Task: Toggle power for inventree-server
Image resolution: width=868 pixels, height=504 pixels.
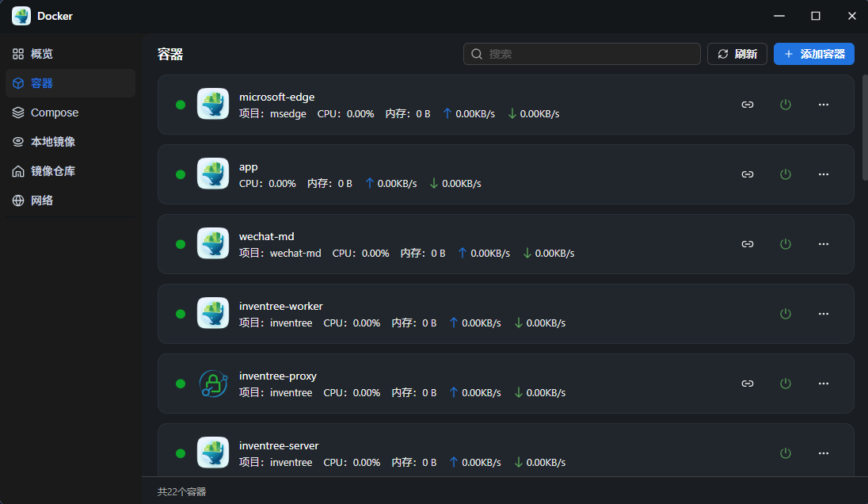Action: (x=786, y=453)
